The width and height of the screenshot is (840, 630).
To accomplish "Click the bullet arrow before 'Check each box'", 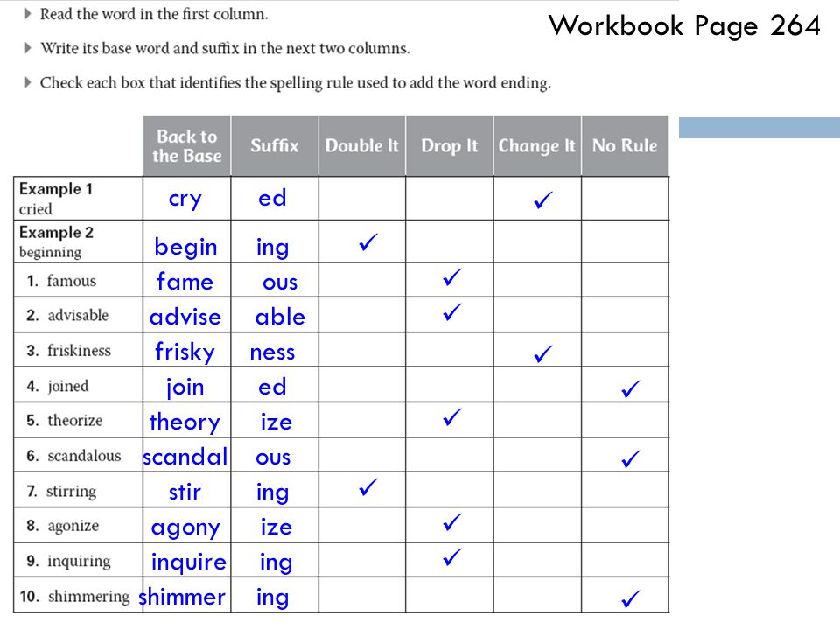I will [x=28, y=82].
